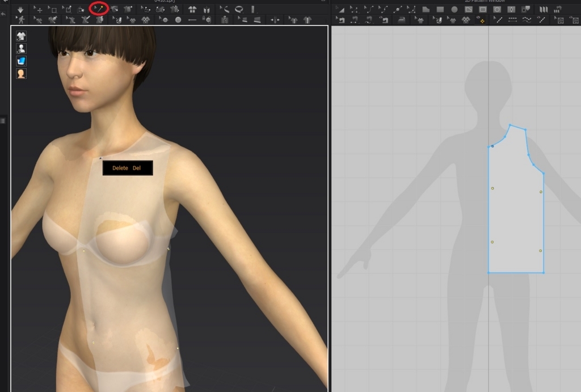
Task: Select the Free Sewing tool in 2D toolbar
Action: (369, 20)
